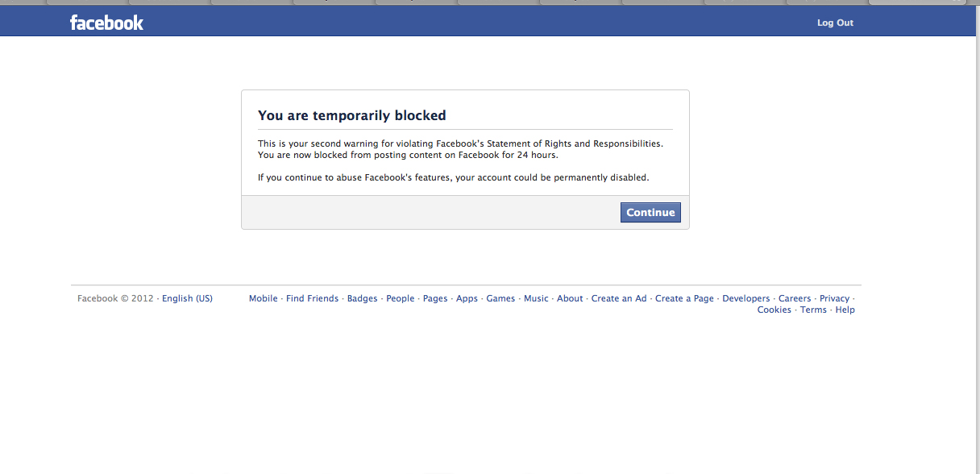Click the Continue button
The width and height of the screenshot is (980, 474).
(x=650, y=213)
